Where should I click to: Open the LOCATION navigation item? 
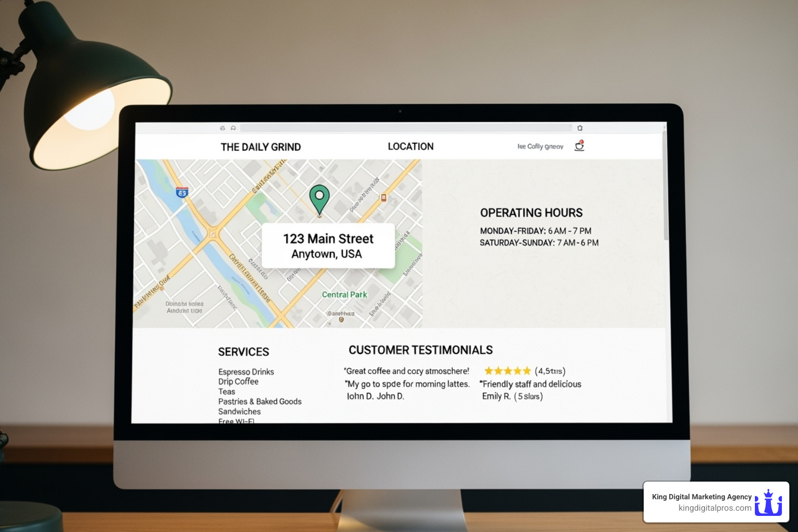point(410,147)
